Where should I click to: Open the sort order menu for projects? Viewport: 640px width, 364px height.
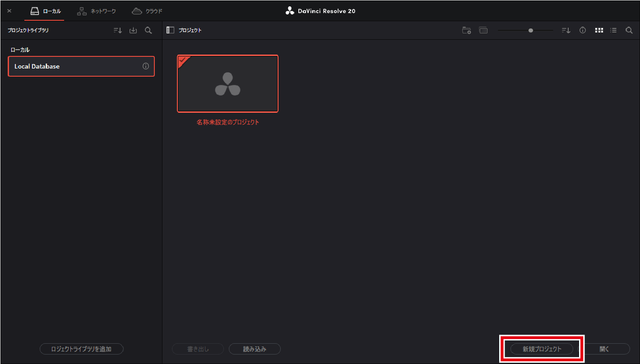566,30
